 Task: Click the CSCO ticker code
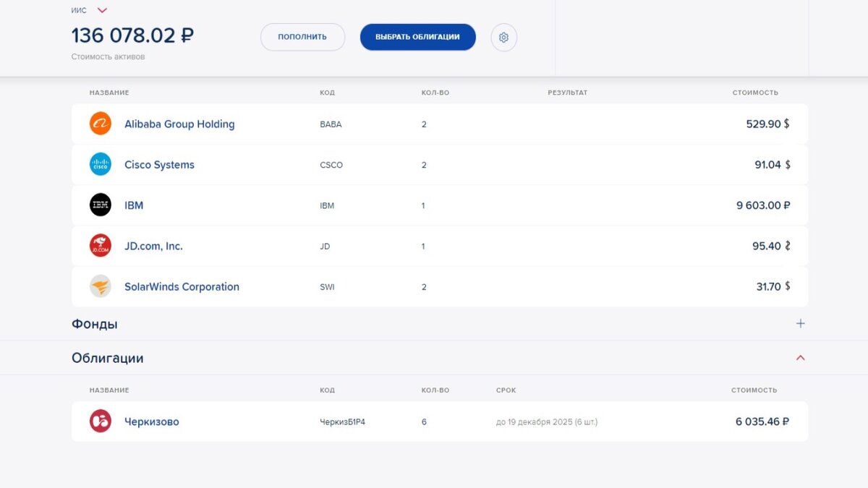point(331,165)
